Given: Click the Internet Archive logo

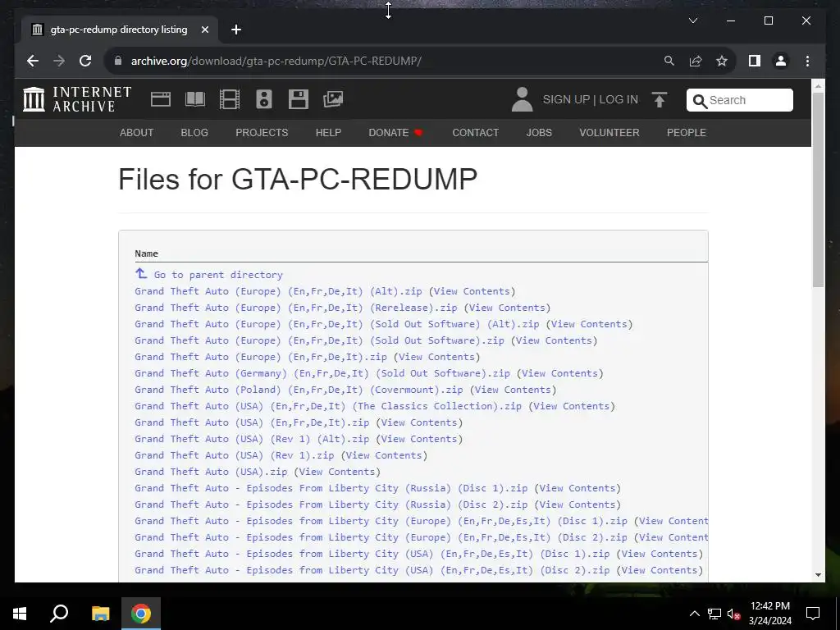Looking at the screenshot, I should pyautogui.click(x=77, y=99).
